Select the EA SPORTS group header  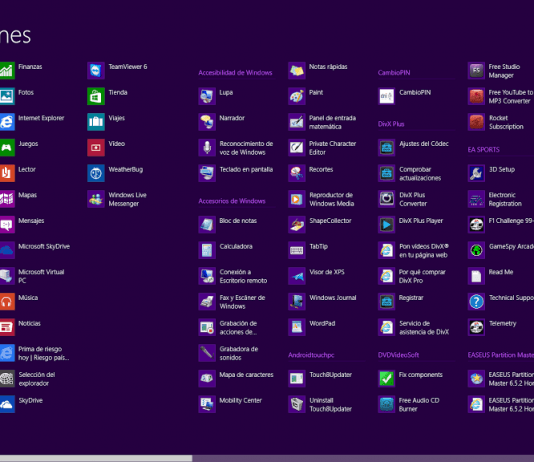tap(484, 149)
